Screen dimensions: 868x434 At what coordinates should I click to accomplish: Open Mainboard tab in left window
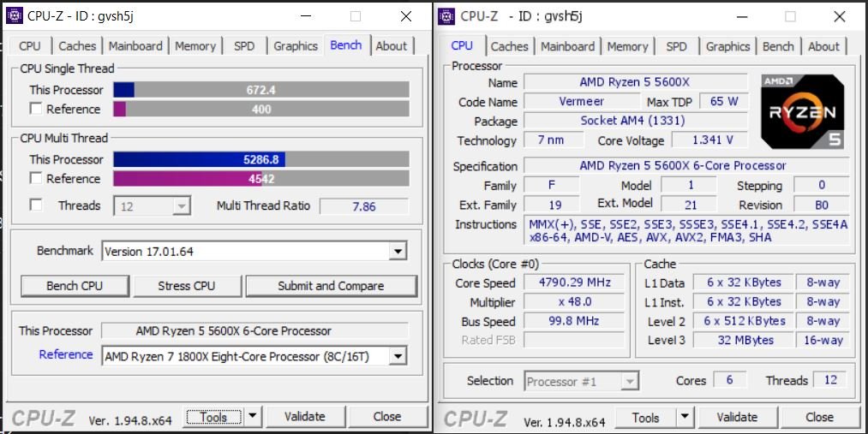coord(135,46)
